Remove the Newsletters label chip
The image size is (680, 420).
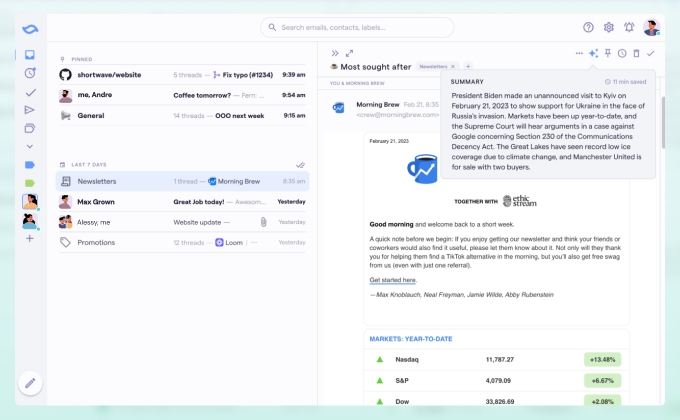pos(453,66)
